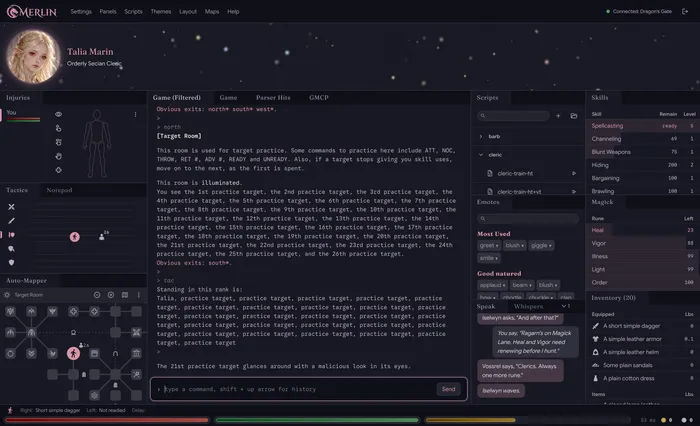Add a new script with plus icon

coord(558,116)
